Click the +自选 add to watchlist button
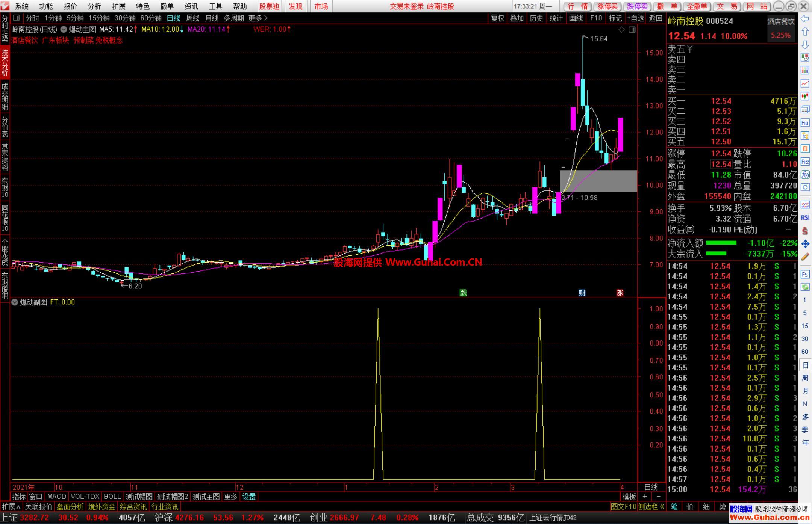 point(635,18)
